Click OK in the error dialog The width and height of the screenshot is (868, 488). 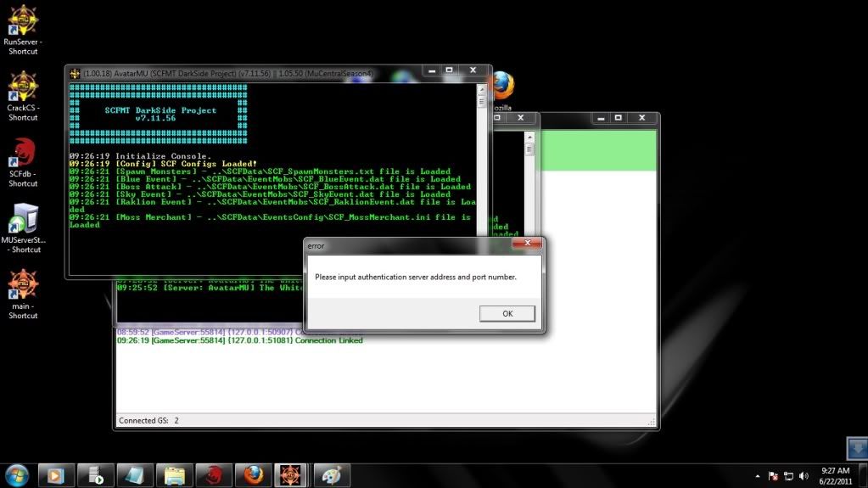(x=507, y=313)
